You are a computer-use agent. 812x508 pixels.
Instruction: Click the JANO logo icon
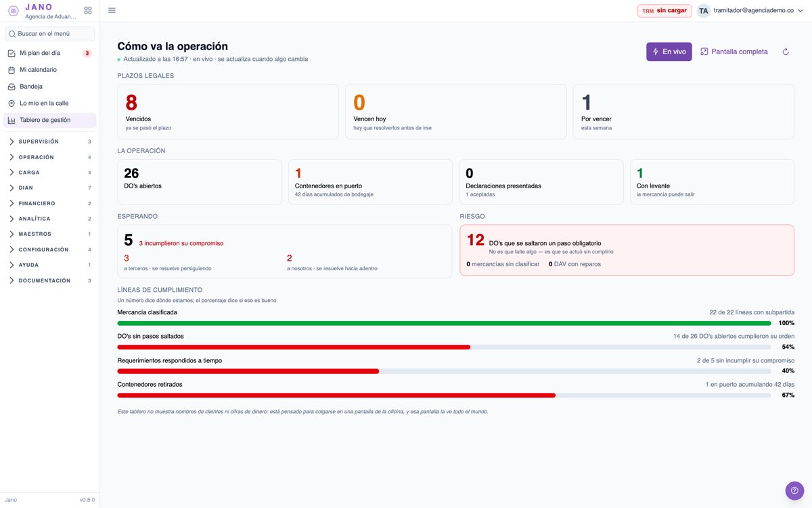click(x=14, y=11)
